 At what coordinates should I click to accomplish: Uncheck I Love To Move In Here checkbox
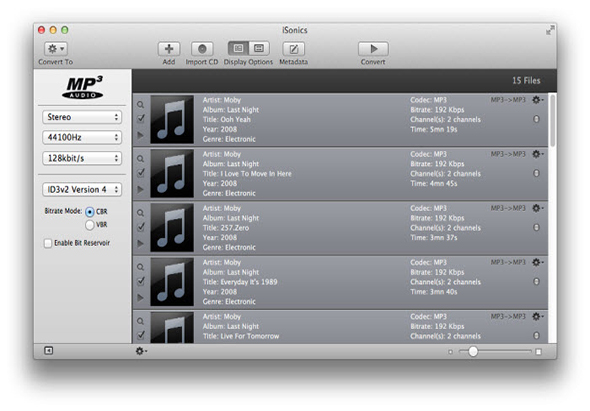coord(141,173)
